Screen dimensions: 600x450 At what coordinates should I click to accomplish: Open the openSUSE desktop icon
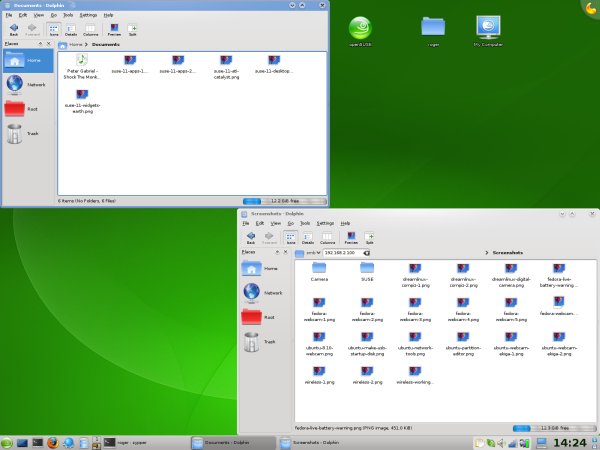pyautogui.click(x=362, y=30)
